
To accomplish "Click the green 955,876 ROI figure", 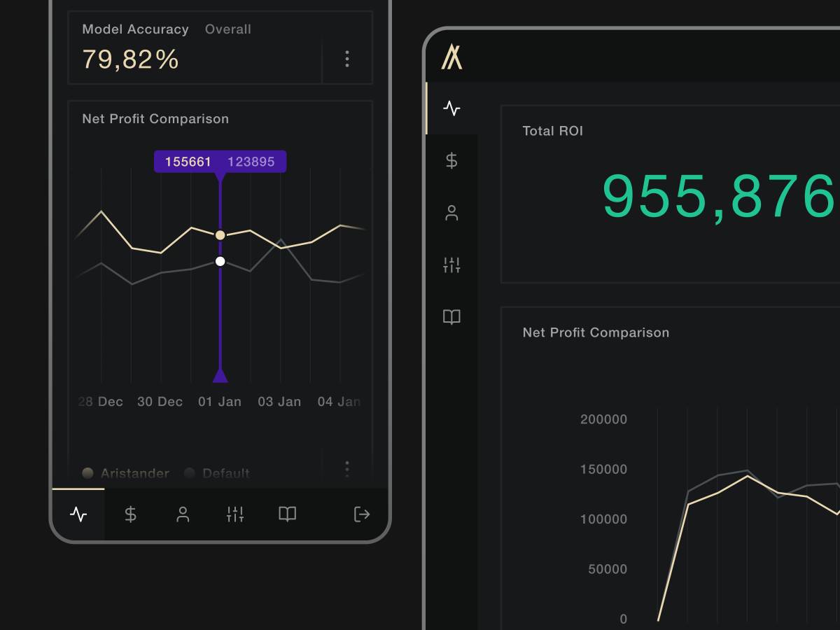I will pyautogui.click(x=720, y=197).
